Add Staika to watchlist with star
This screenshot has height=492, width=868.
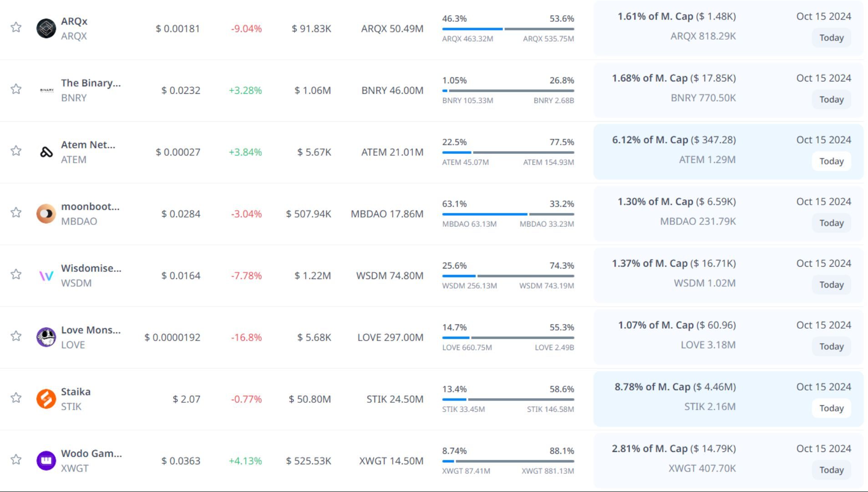point(16,398)
